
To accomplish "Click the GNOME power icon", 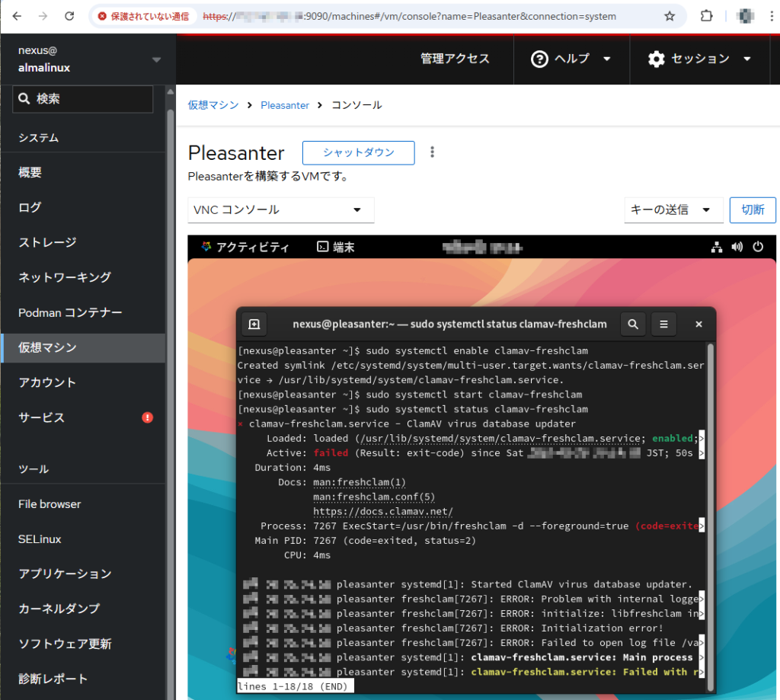I will click(x=758, y=247).
